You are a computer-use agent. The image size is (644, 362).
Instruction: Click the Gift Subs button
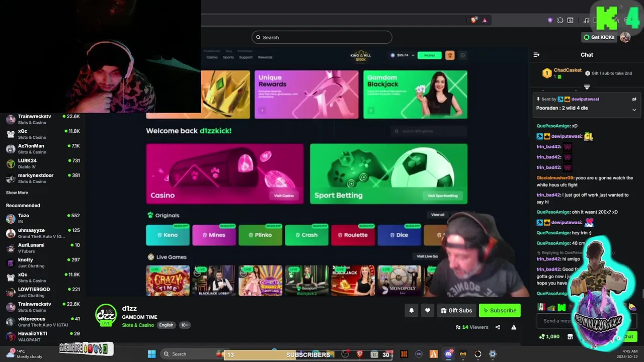pos(456,311)
